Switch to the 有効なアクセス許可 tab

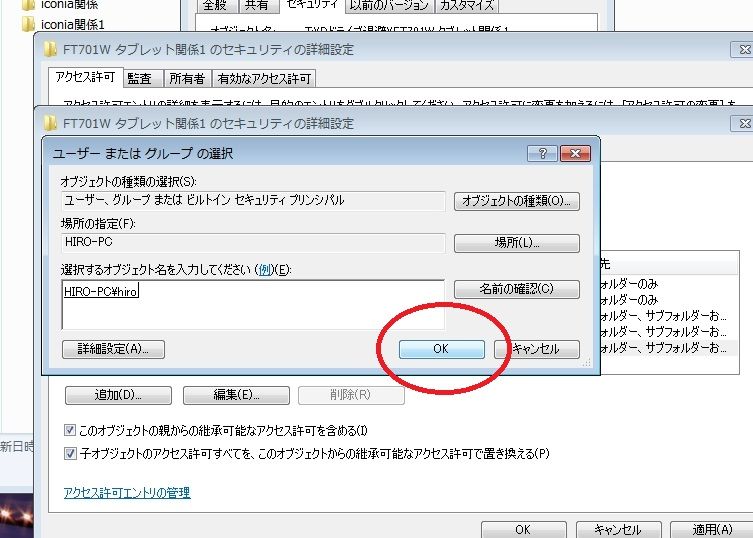pyautogui.click(x=264, y=79)
